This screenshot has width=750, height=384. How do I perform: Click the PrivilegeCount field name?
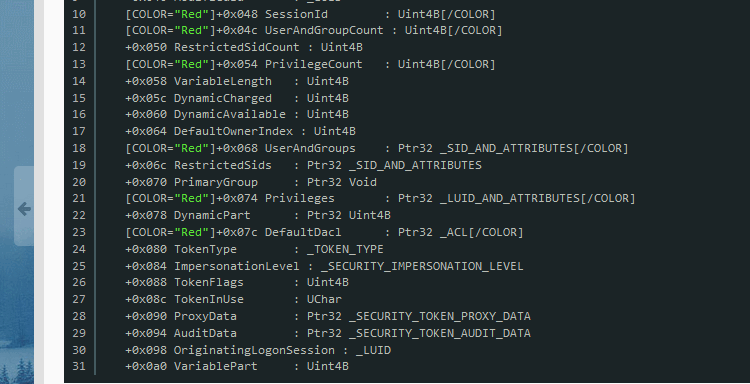tap(313, 64)
